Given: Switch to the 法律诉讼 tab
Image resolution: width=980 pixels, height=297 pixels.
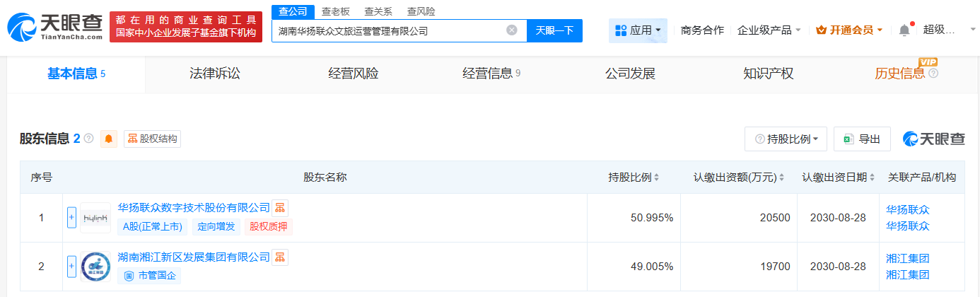Looking at the screenshot, I should coord(215,74).
